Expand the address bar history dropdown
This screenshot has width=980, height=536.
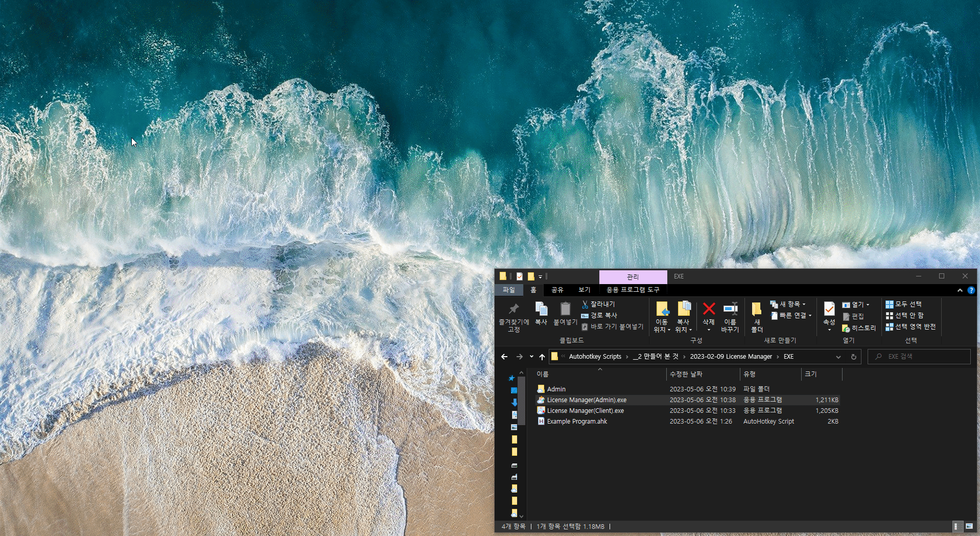click(838, 357)
